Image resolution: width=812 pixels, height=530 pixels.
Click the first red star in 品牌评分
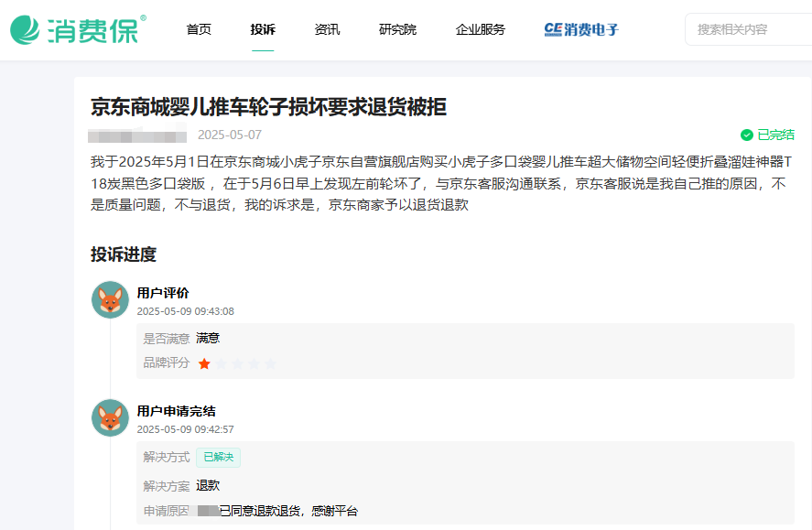(204, 363)
